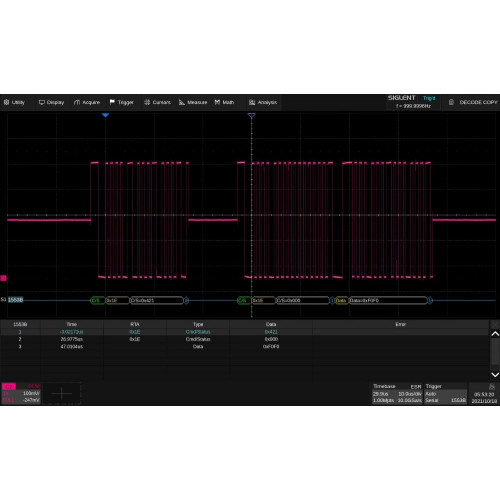Screen dimensions: 500x500
Task: Close the decode list with the X button
Action: [495, 324]
